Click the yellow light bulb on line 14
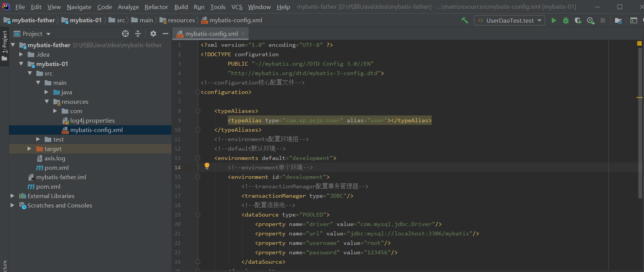The width and height of the screenshot is (644, 272). click(x=207, y=166)
